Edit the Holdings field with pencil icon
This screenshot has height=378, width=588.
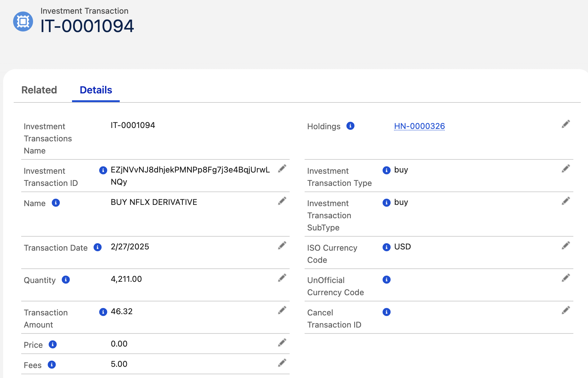(566, 124)
